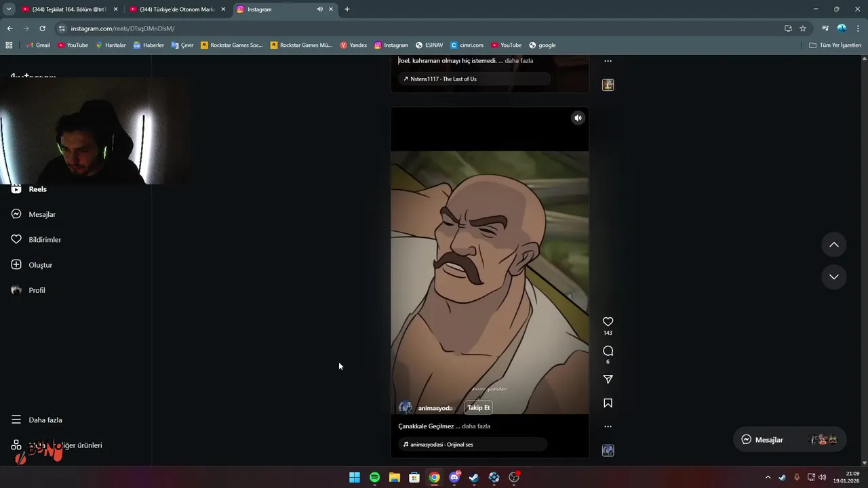868x488 pixels.
Task: Open the Chrome profile avatar
Action: click(x=842, y=28)
